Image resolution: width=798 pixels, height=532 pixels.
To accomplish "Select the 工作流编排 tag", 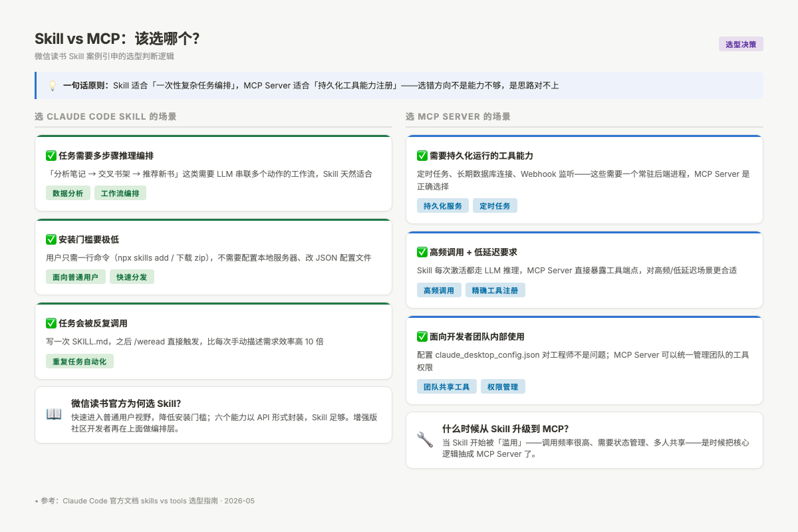I will 120,194.
